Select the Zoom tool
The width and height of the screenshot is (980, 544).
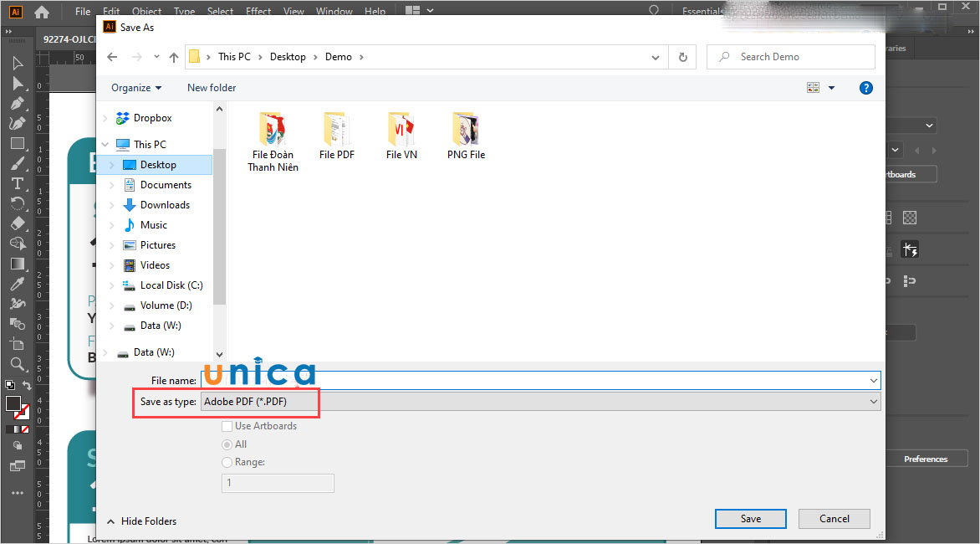pos(17,364)
